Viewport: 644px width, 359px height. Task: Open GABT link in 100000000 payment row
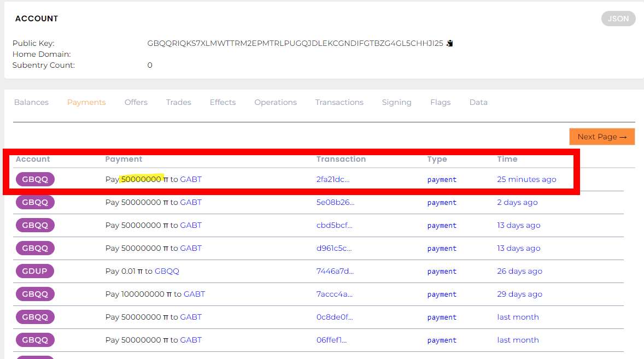pos(194,294)
